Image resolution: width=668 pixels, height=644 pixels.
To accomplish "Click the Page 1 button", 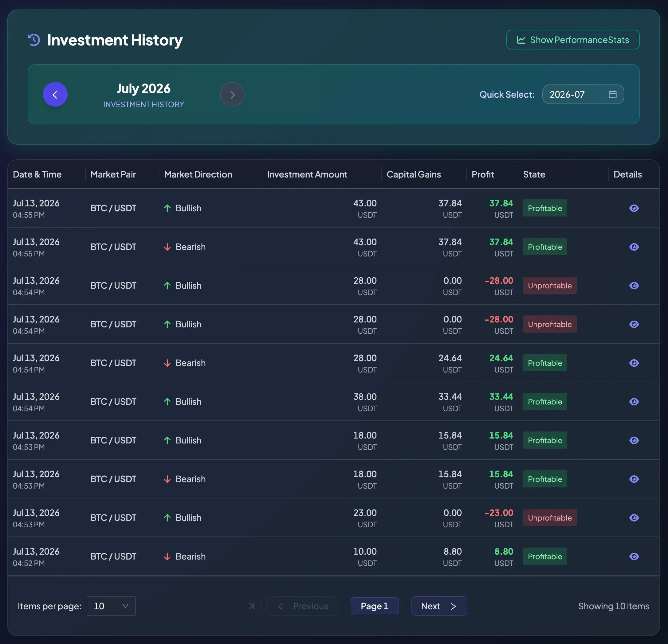I will click(x=375, y=606).
